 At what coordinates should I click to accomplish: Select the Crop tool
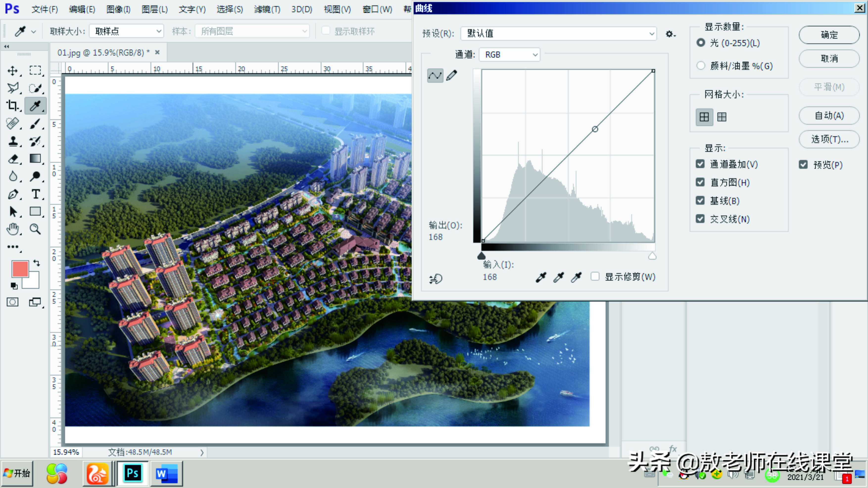[x=12, y=106]
